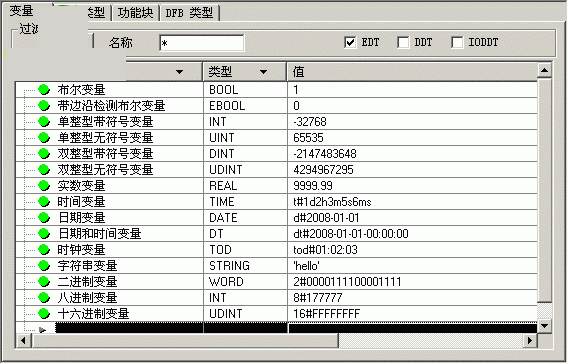Uncheck the EDT checkbox
Screen dimensions: 568x364
[x=350, y=42]
